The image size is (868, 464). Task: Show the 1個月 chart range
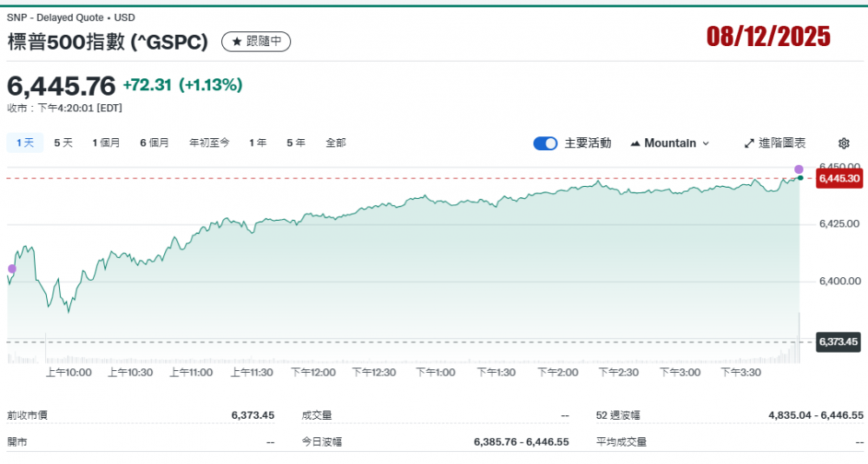pyautogui.click(x=106, y=143)
